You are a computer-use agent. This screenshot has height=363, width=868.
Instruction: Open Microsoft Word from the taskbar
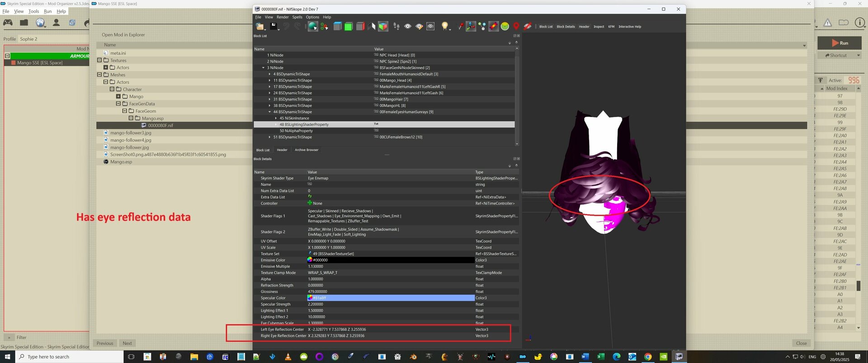(x=585, y=357)
